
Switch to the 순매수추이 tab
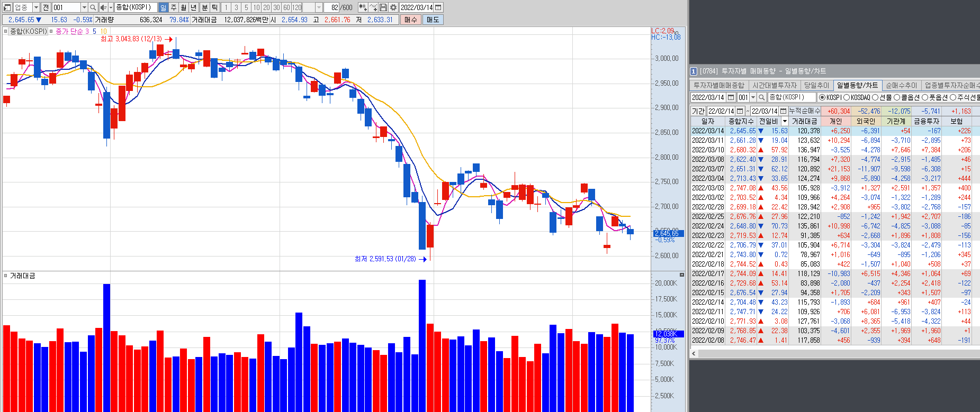902,85
